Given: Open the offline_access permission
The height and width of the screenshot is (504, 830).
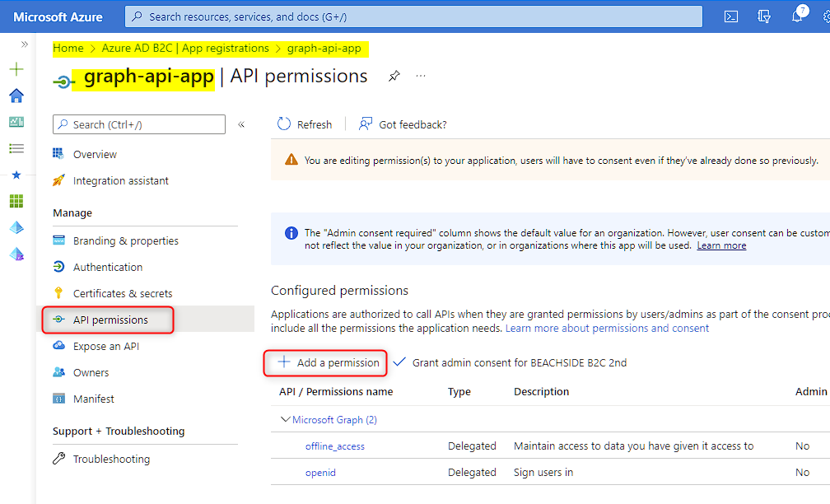Looking at the screenshot, I should (335, 446).
